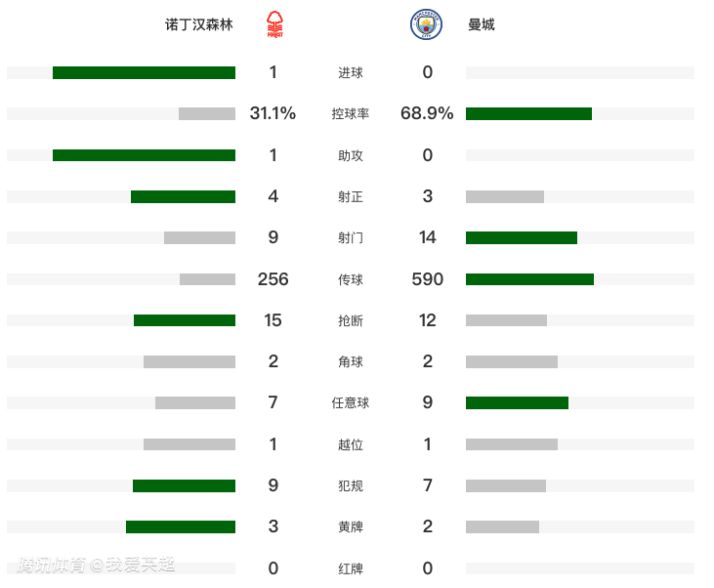The width and height of the screenshot is (714, 588).
Task: Select the 曼城 team name
Action: click(x=482, y=25)
